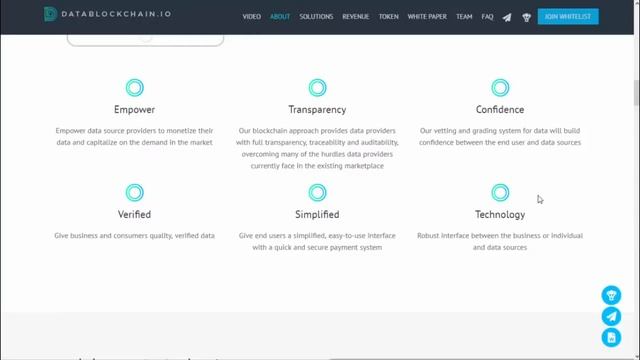Image resolution: width=640 pixels, height=360 pixels.
Task: Click 'Give business and consumers quality' text
Action: (134, 236)
